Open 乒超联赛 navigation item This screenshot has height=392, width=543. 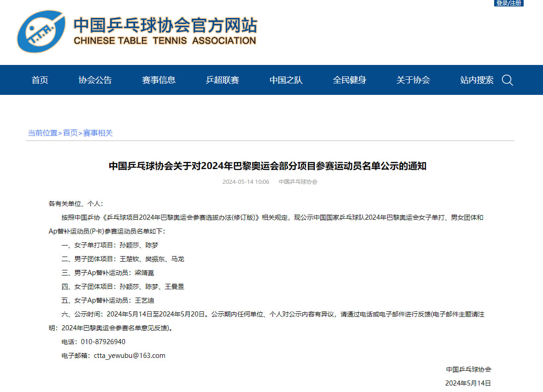coord(222,80)
